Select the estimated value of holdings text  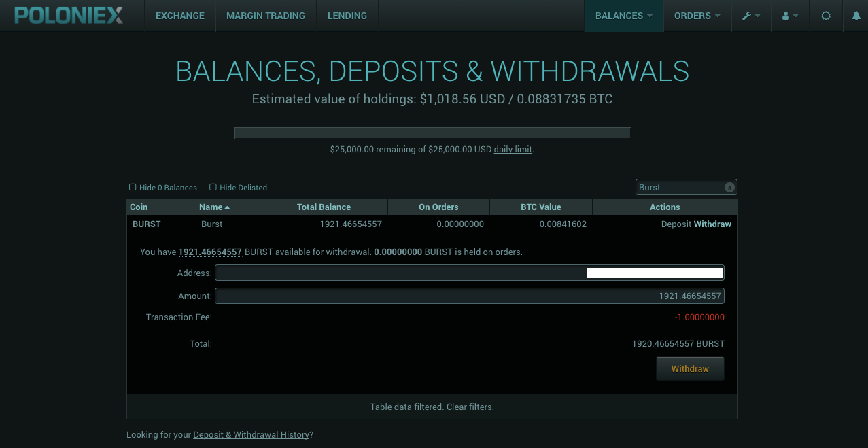(x=432, y=99)
